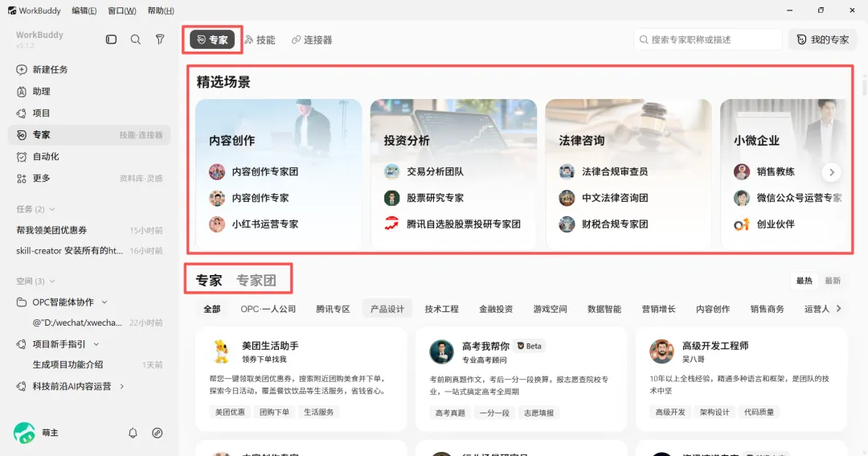This screenshot has width=868, height=456.
Task: Click the notification bell icon
Action: 133,433
